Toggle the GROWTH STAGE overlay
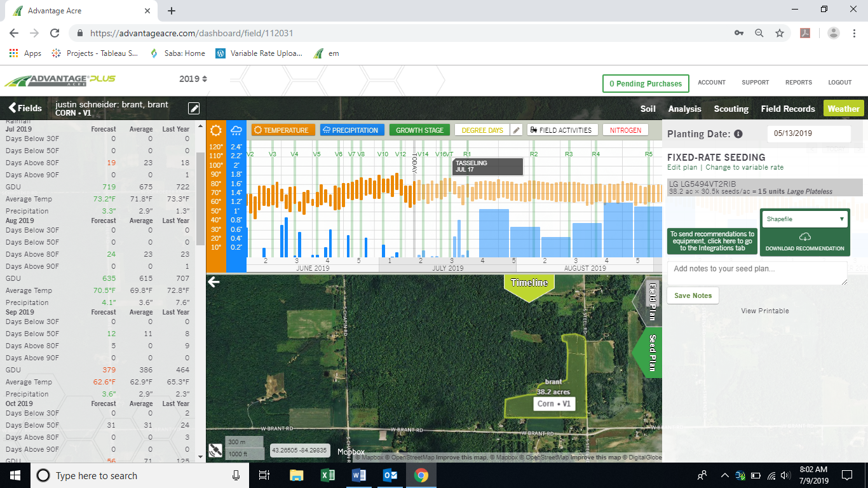 click(419, 130)
